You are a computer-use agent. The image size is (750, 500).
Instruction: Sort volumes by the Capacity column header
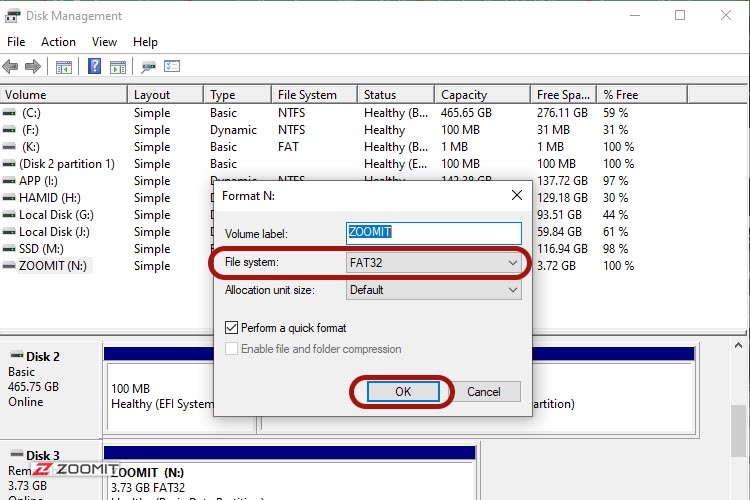(x=464, y=95)
